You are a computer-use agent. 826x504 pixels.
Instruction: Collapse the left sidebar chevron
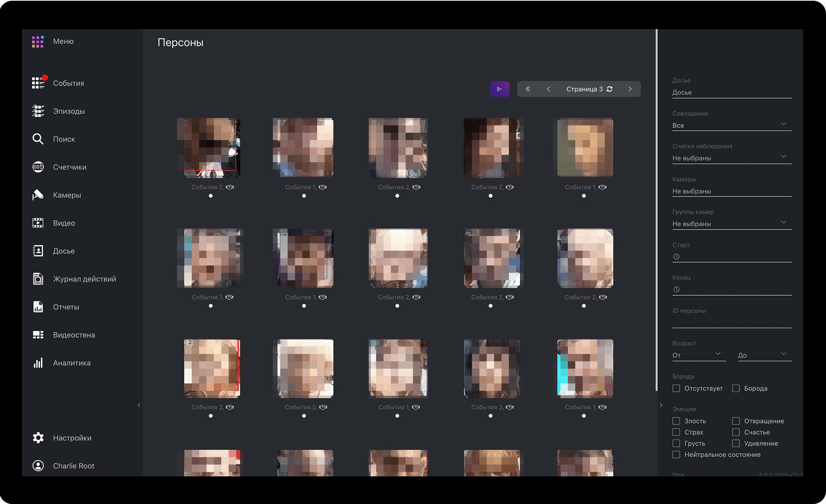coord(139,405)
